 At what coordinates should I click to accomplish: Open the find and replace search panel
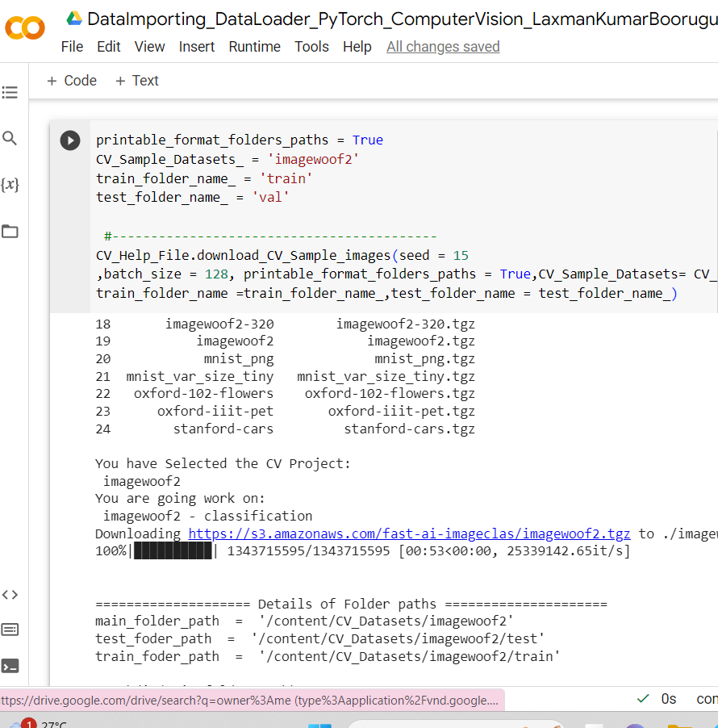[10, 138]
